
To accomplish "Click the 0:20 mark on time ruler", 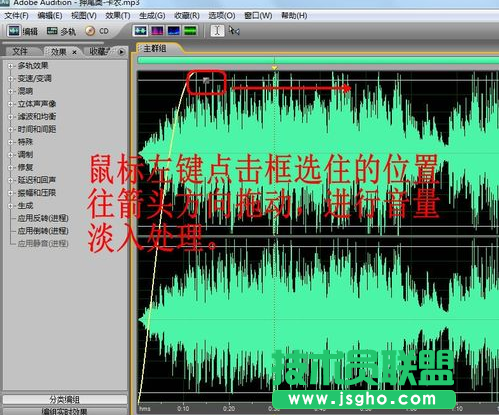I will click(x=229, y=409).
